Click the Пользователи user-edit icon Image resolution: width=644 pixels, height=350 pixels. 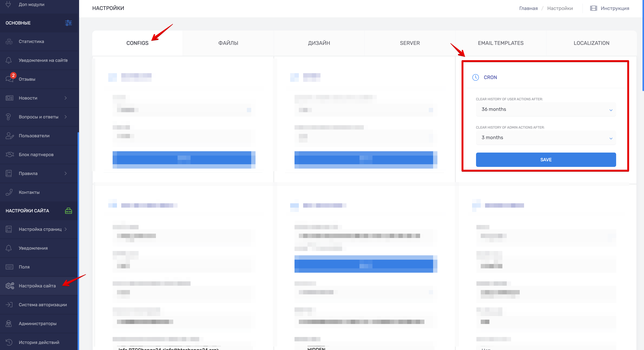click(x=9, y=136)
